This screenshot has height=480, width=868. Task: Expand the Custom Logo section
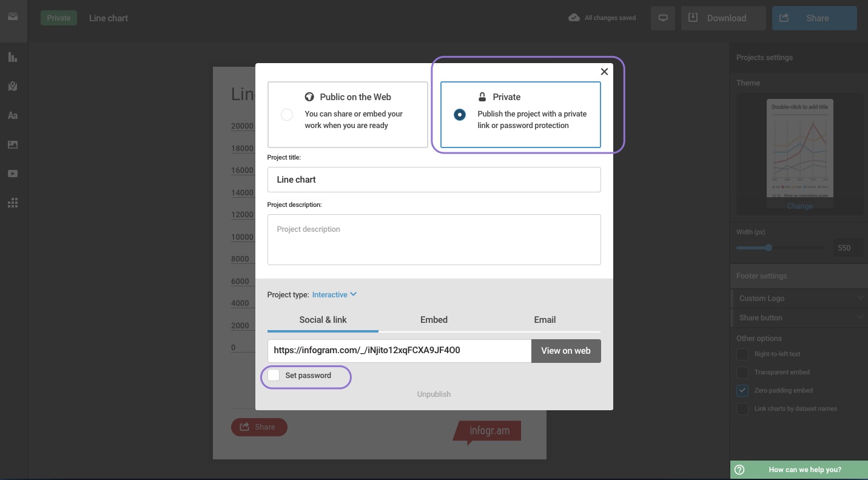[799, 299]
